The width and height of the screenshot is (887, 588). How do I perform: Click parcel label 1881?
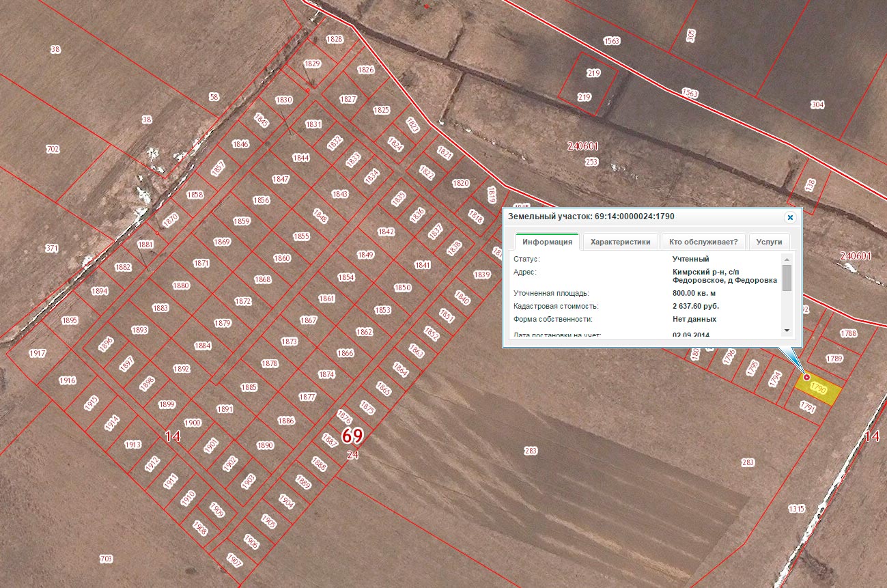145,244
